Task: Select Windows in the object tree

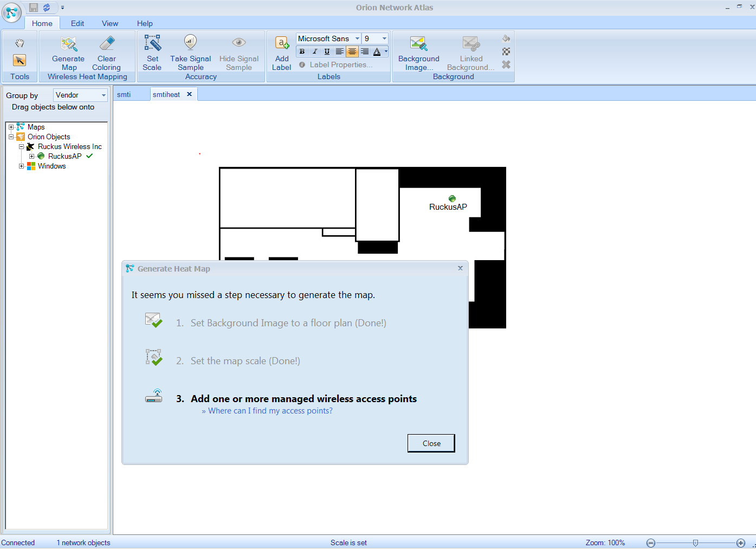Action: 51,166
